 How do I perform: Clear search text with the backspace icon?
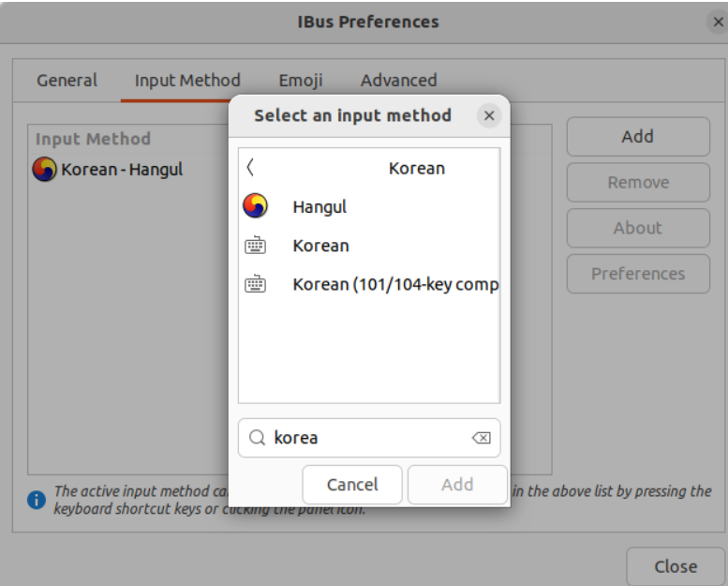(482, 438)
